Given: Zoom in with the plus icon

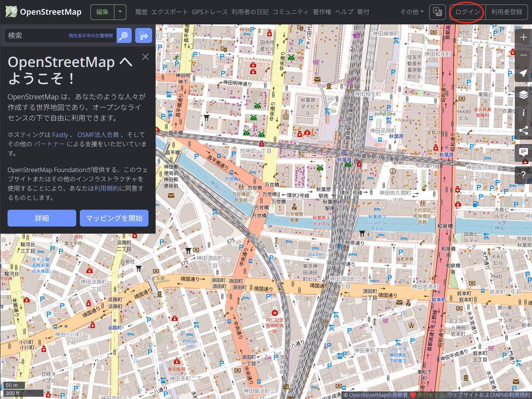Looking at the screenshot, I should [x=523, y=38].
